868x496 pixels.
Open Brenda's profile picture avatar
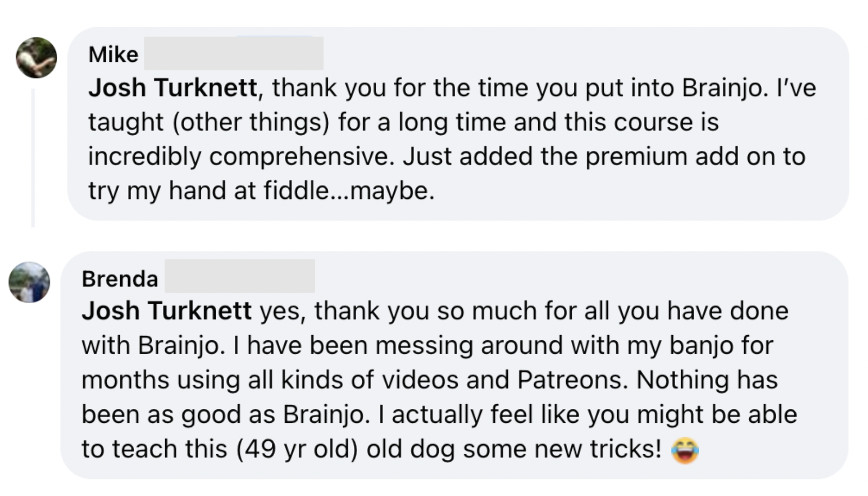click(29, 282)
